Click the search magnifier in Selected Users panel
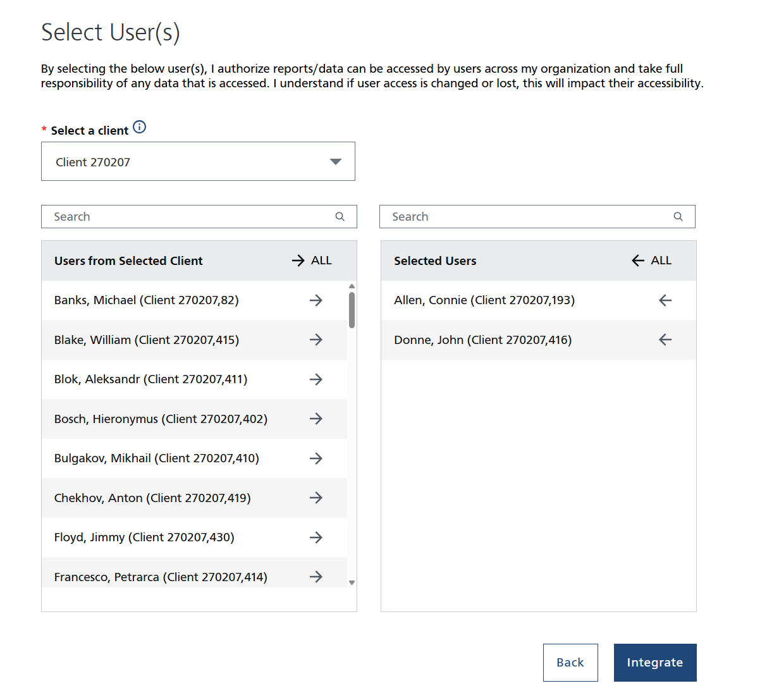The image size is (767, 700). pyautogui.click(x=678, y=216)
